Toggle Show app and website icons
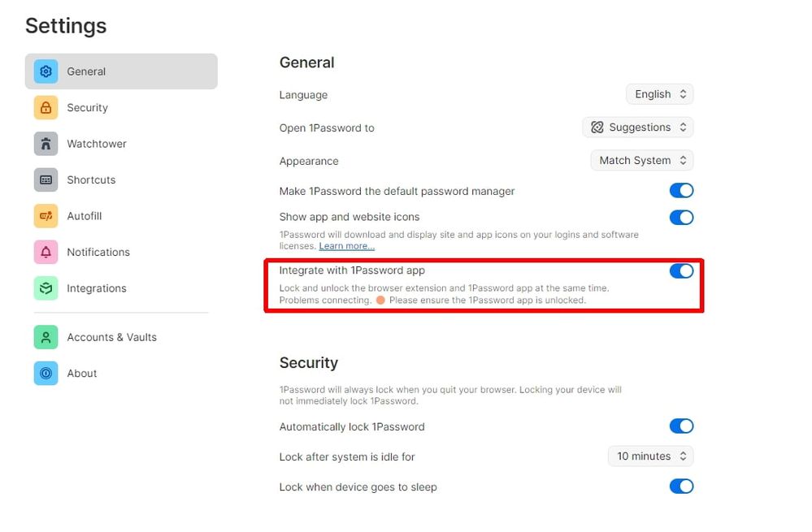812x532 pixels. [681, 218]
